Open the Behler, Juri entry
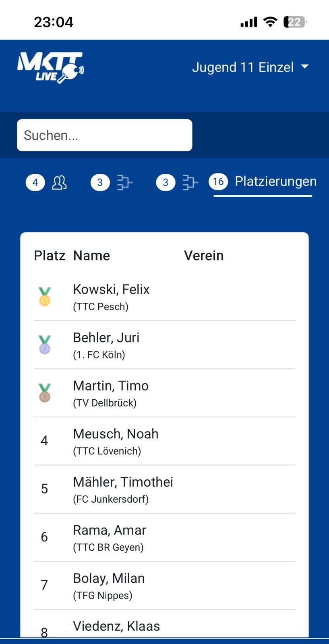The width and height of the screenshot is (329, 644). (106, 338)
